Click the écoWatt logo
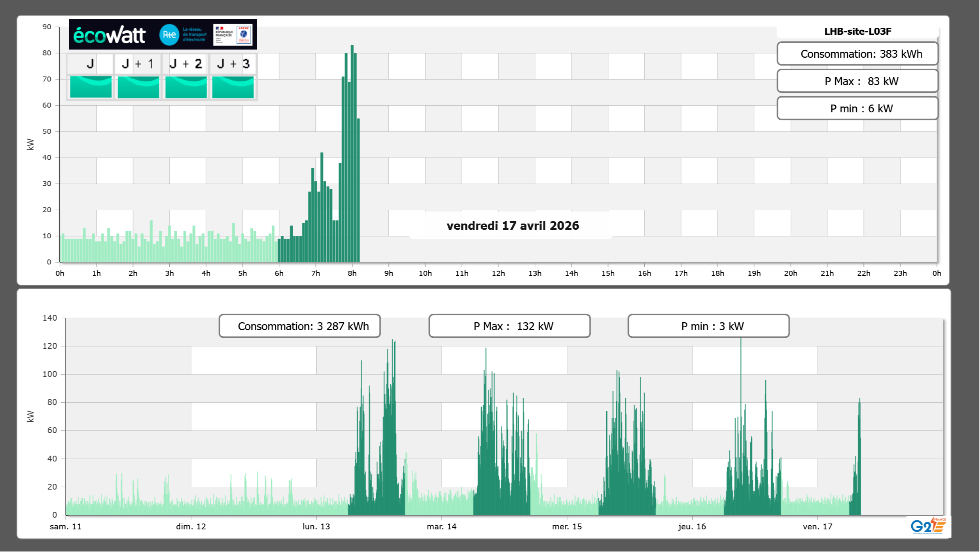Viewport: 980px width, 552px height. (110, 35)
